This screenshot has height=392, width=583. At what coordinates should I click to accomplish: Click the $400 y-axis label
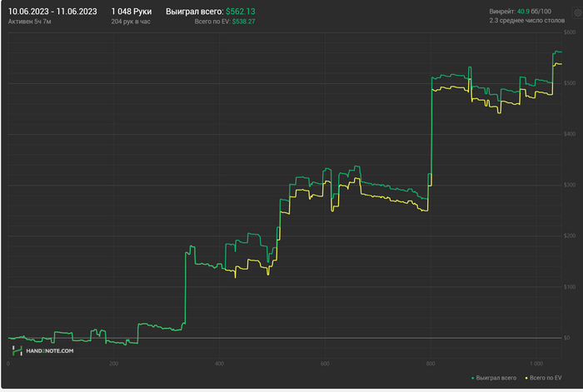[x=570, y=134]
